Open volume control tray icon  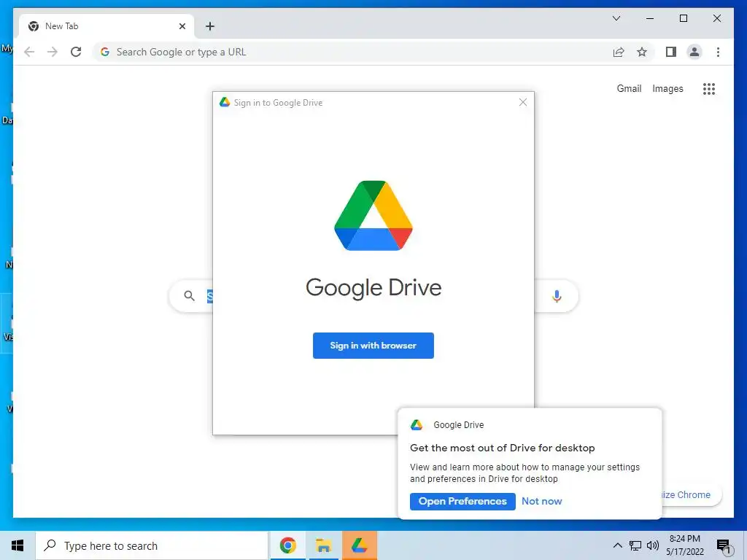coord(653,545)
